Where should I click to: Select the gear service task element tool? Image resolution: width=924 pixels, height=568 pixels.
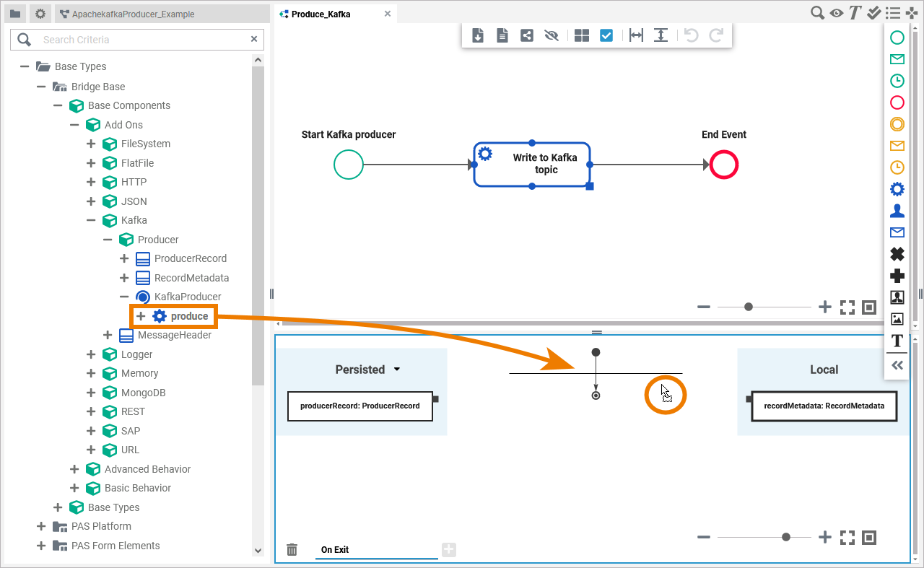pos(897,189)
